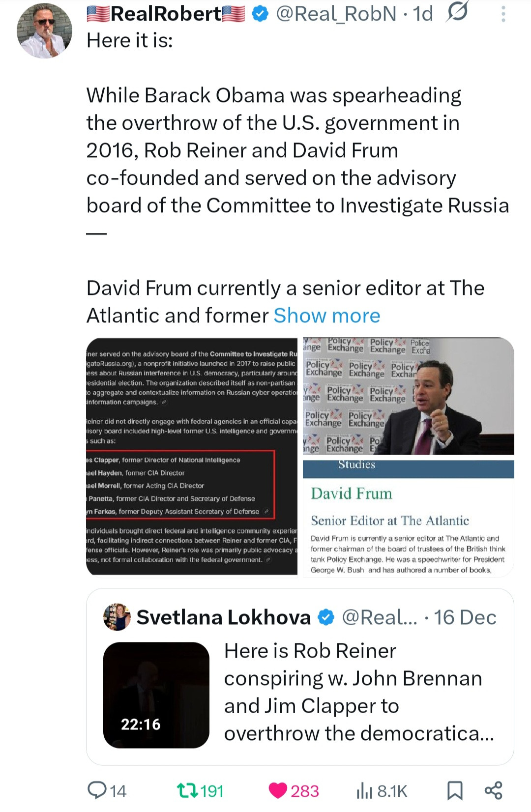Bookmark this post

(455, 790)
